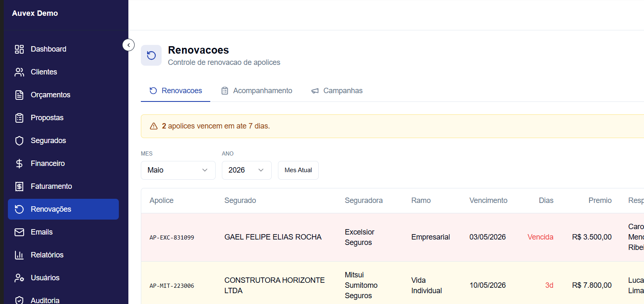
Task: Click the Premio column header
Action: pos(600,200)
